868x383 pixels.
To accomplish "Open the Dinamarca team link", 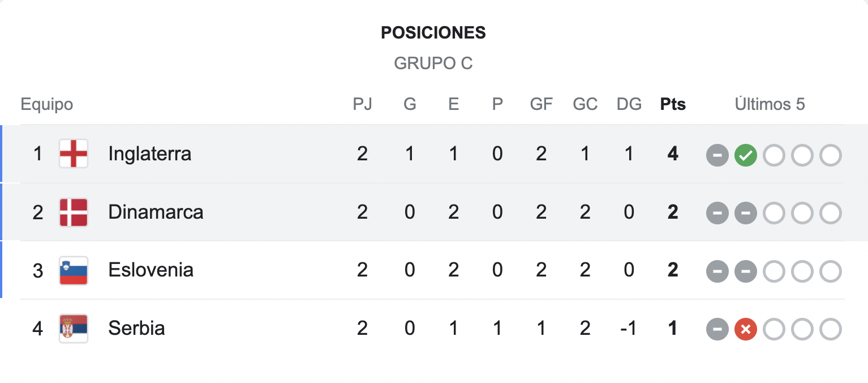I will pyautogui.click(x=156, y=212).
